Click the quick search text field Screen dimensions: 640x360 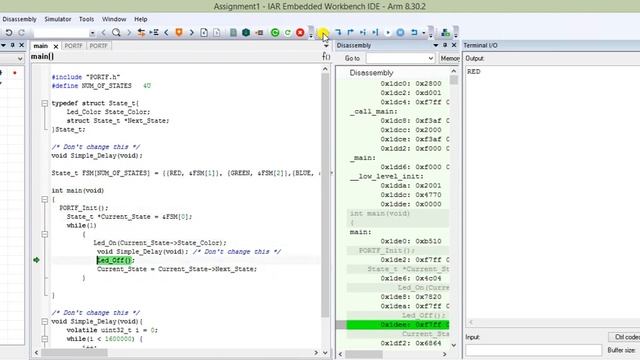point(61,33)
